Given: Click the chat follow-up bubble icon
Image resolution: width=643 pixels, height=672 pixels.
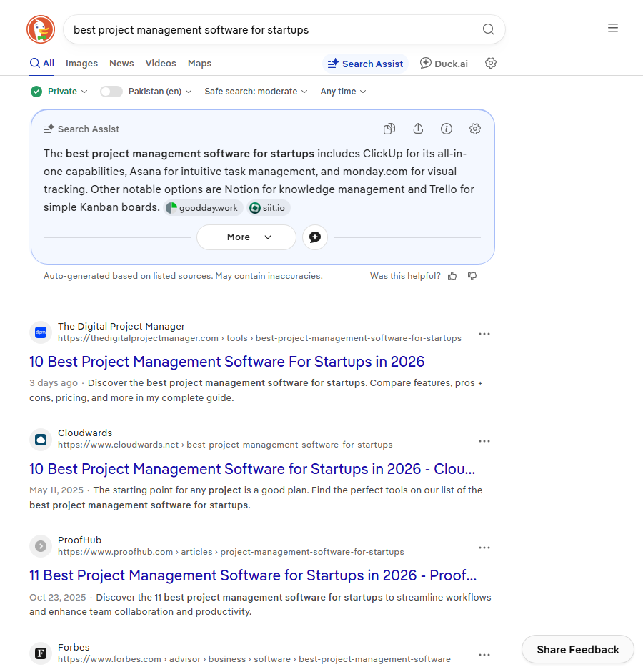Looking at the screenshot, I should coord(315,237).
